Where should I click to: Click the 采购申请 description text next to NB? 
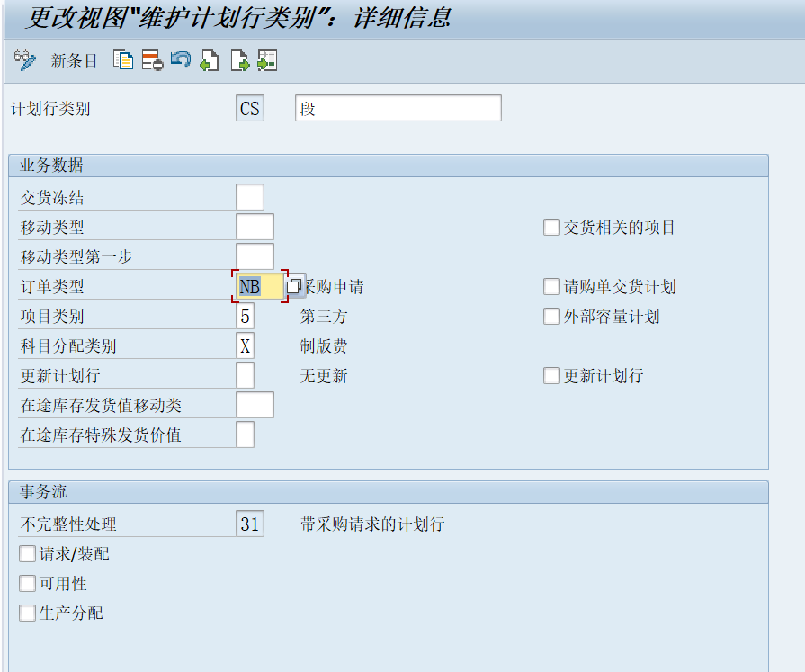[x=334, y=286]
